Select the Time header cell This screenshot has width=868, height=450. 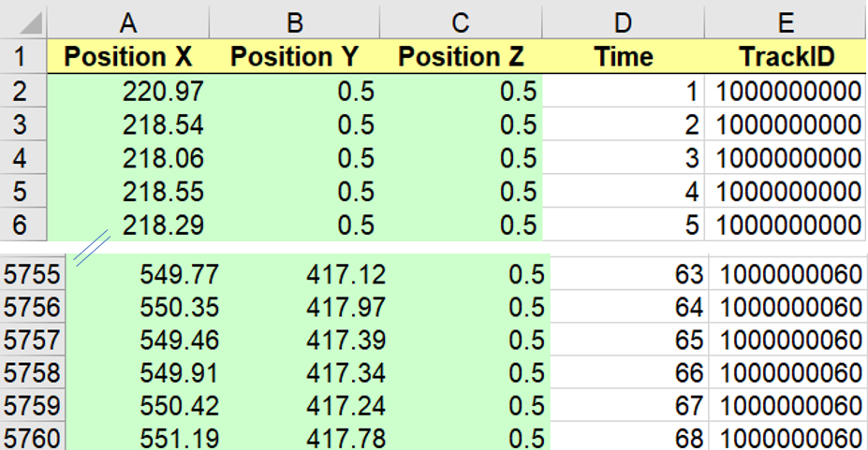624,57
